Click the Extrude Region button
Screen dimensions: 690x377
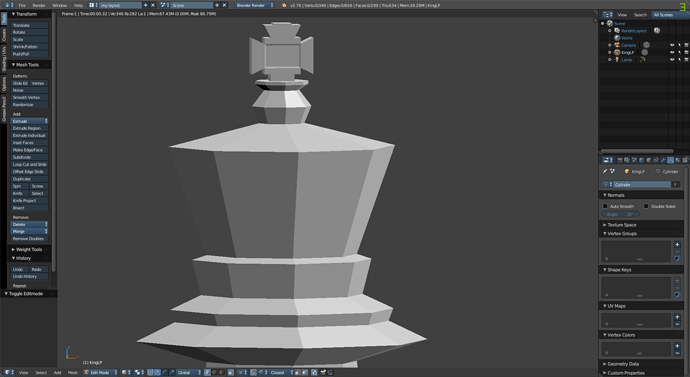[x=29, y=128]
